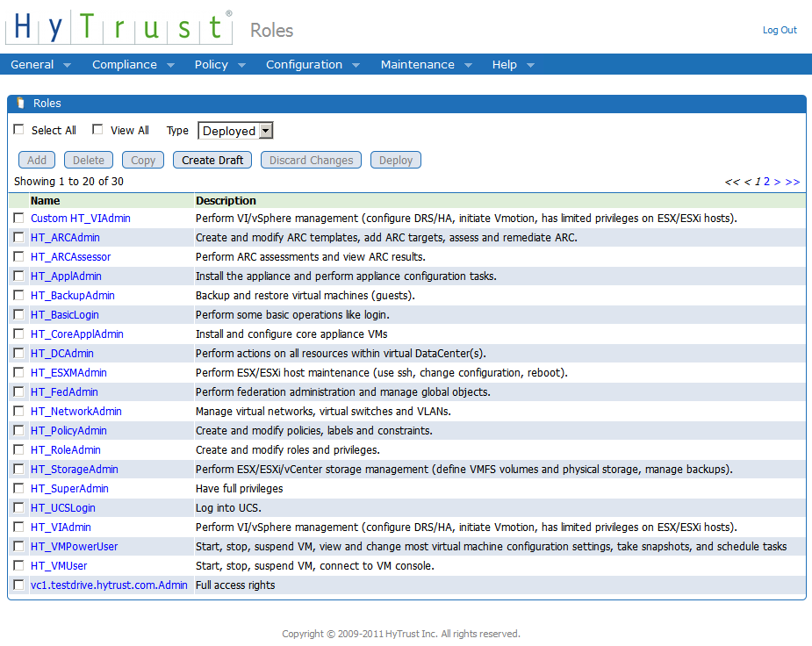Check the HT_DCAdmin role checkbox
This screenshot has height=646, width=812.
click(18, 353)
